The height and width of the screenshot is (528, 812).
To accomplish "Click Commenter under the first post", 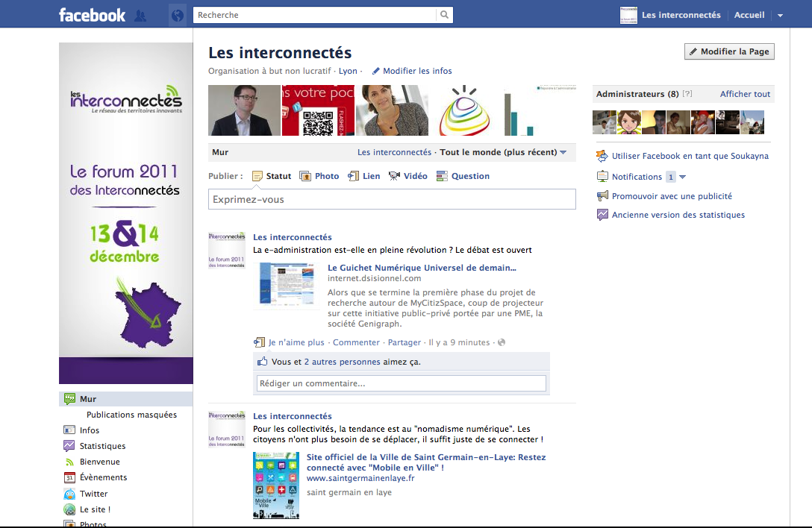I will [x=356, y=342].
